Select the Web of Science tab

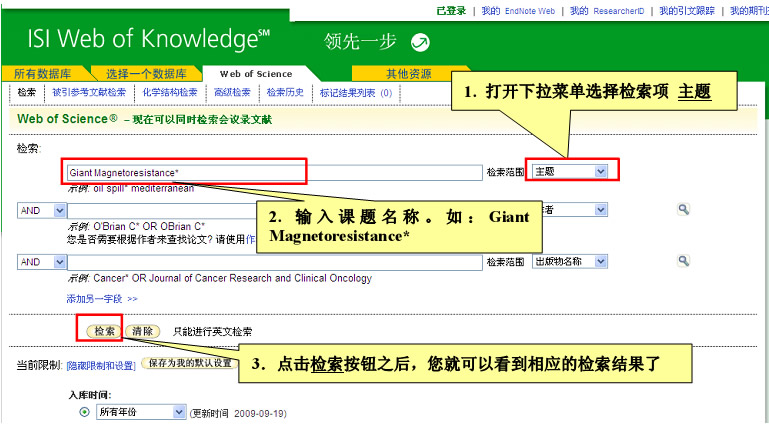[x=256, y=74]
